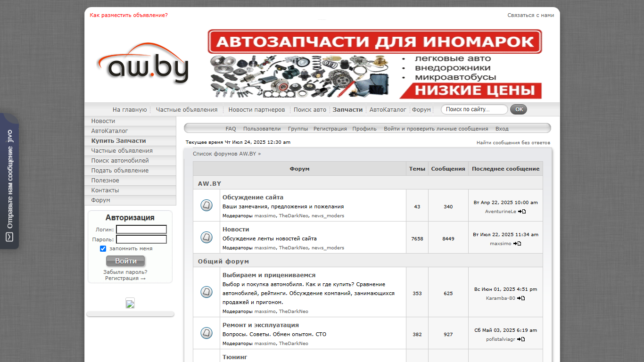Click forum icon beside Выбираем и прицениваемся
The height and width of the screenshot is (362, 644).
[206, 292]
